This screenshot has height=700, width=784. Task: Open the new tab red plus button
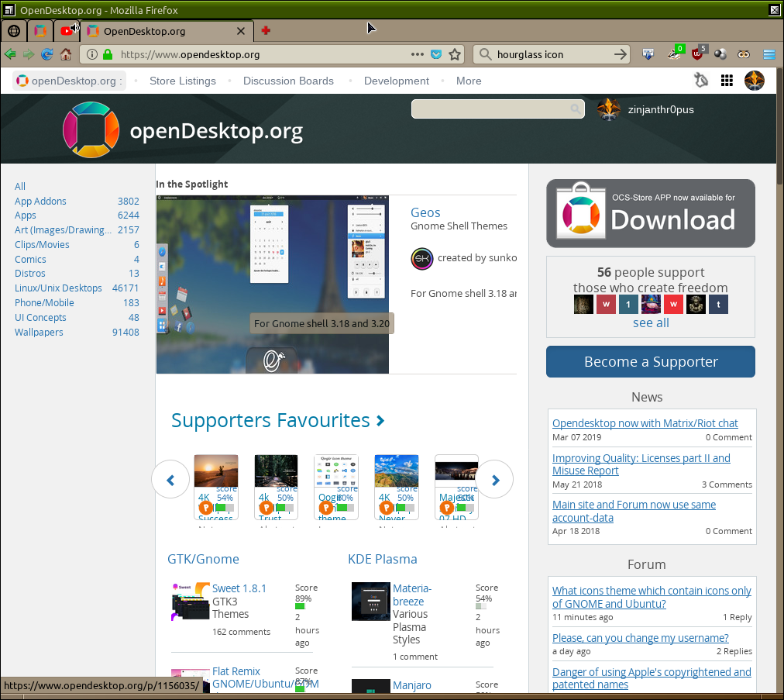[266, 30]
